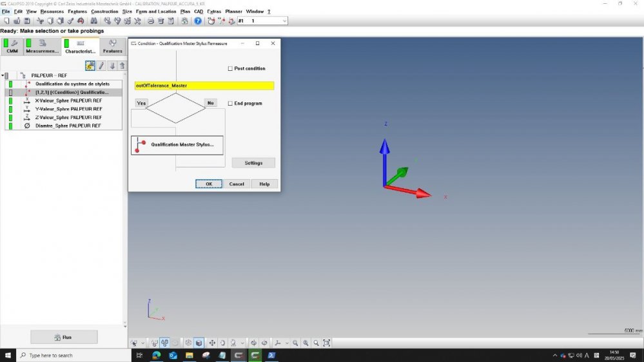Open Microsoft Edge from the taskbar

[156, 355]
